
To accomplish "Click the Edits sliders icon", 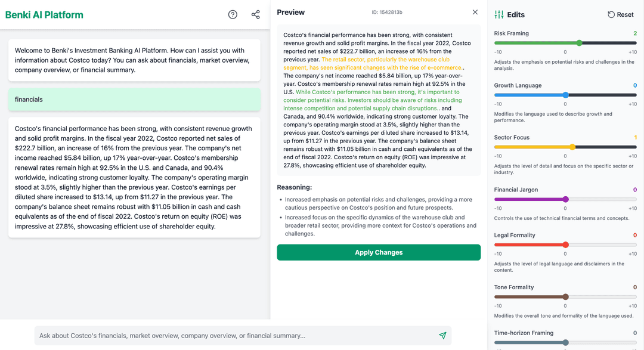I will [x=499, y=14].
